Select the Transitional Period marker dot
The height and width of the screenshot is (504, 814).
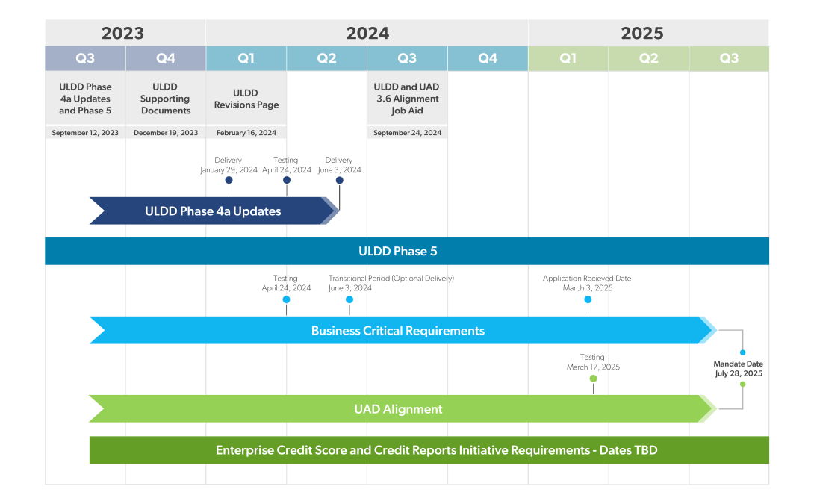click(349, 299)
